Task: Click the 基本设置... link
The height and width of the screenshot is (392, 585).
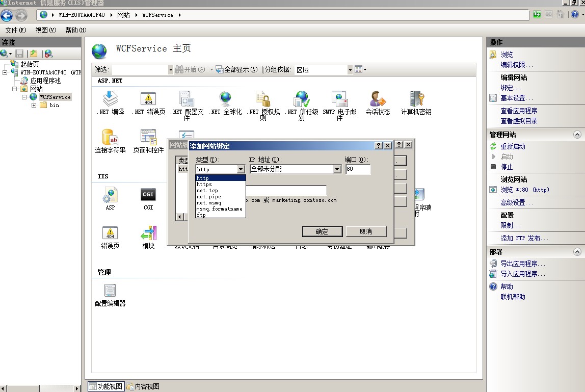Action: [x=516, y=98]
